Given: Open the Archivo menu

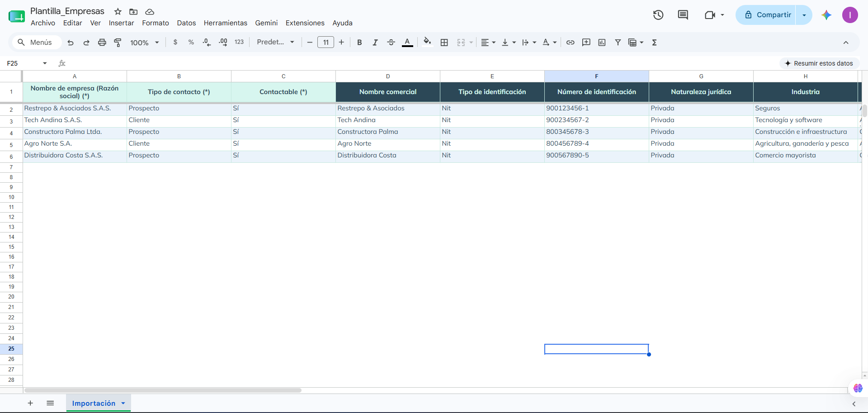Looking at the screenshot, I should click(x=43, y=23).
